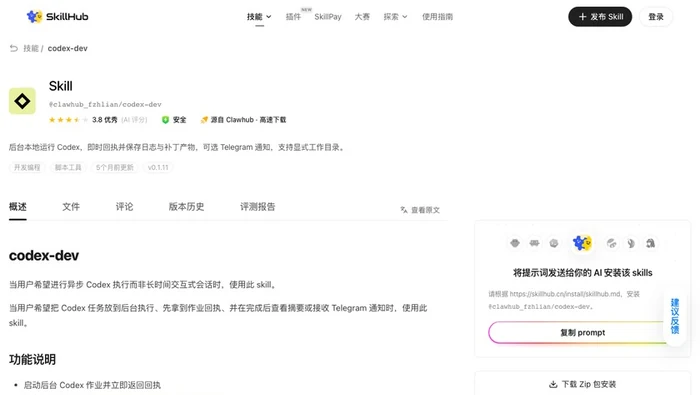Click the 发布 Skill button

[x=600, y=17]
